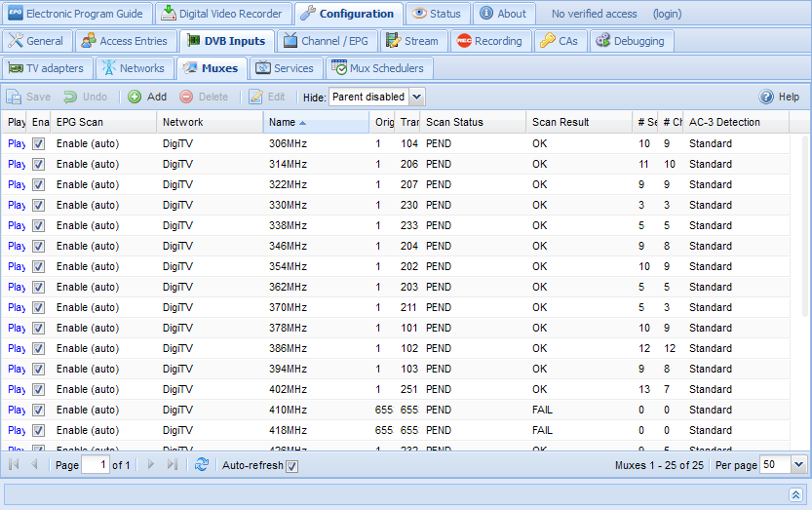
Task: Switch to Networks sub-tab
Action: click(x=135, y=68)
